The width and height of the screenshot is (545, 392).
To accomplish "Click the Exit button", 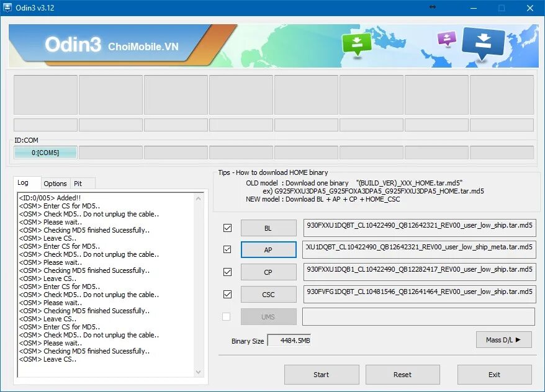I will click(494, 375).
